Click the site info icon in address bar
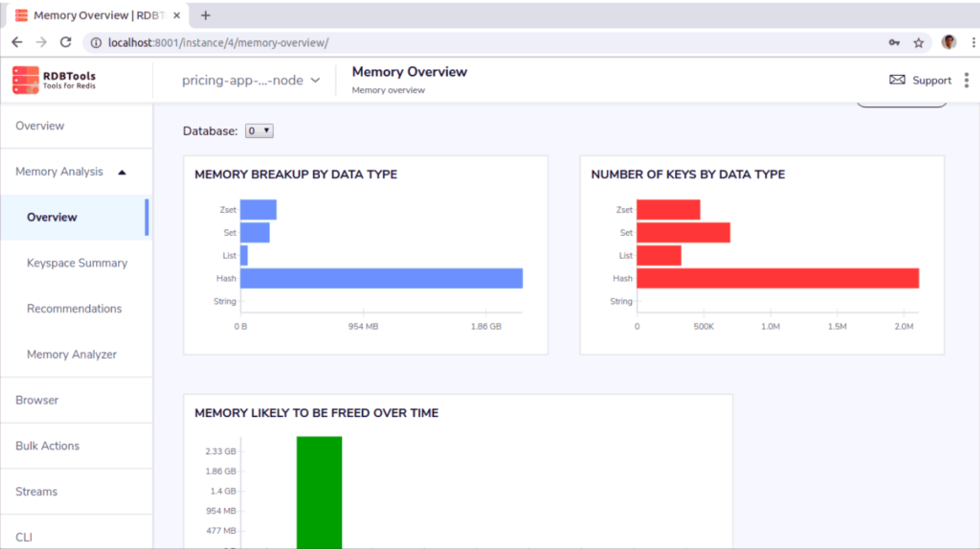 pyautogui.click(x=96, y=43)
